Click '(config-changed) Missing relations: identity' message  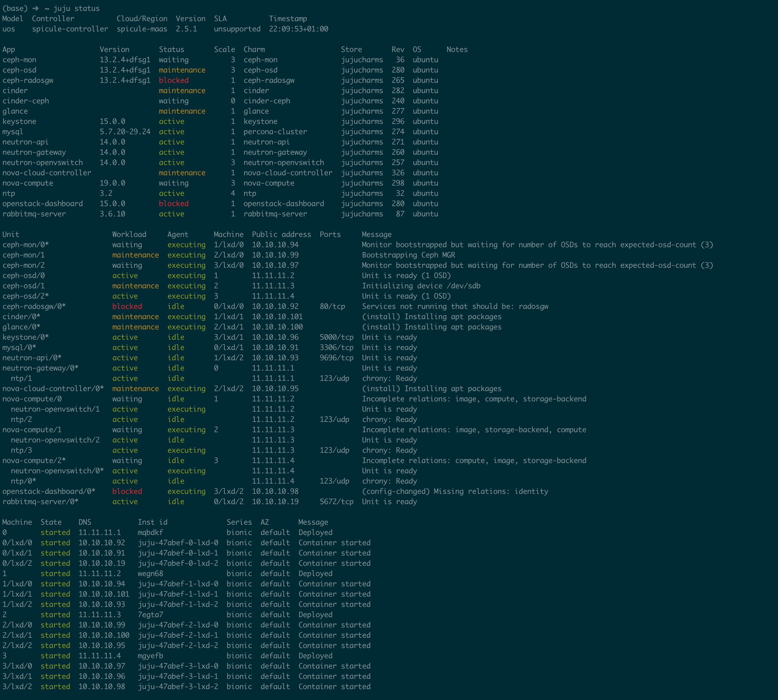tap(455, 491)
